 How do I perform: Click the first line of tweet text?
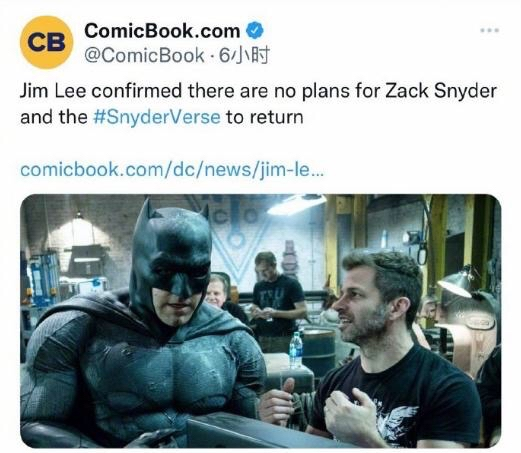[258, 91]
